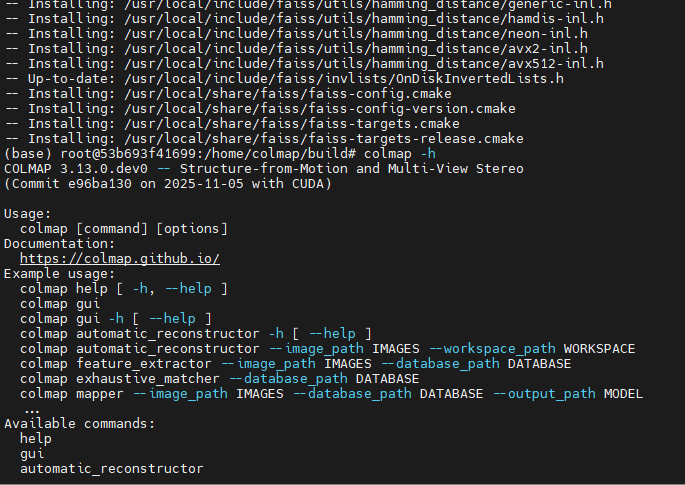Click the 'colmap gui -h [ --help ]' line
The image size is (685, 485).
point(116,319)
